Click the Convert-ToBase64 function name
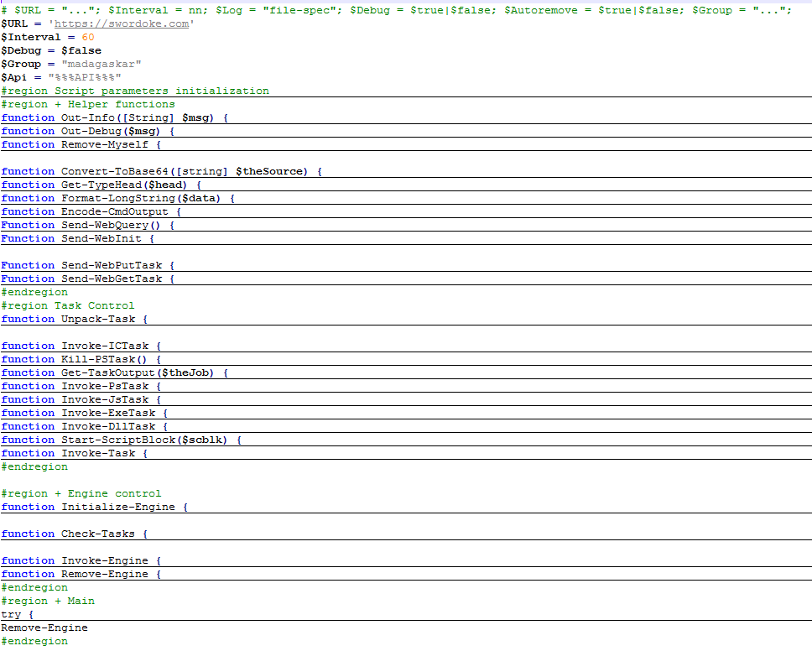 117,171
